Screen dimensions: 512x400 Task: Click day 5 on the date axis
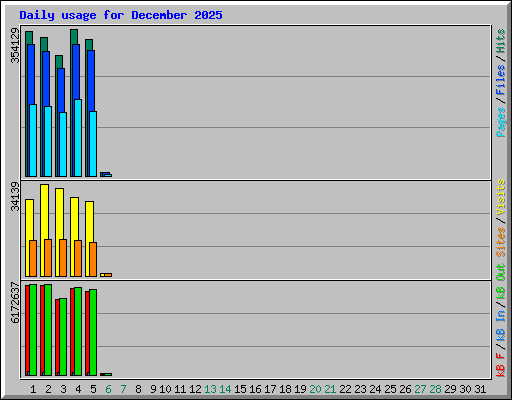coord(93,389)
